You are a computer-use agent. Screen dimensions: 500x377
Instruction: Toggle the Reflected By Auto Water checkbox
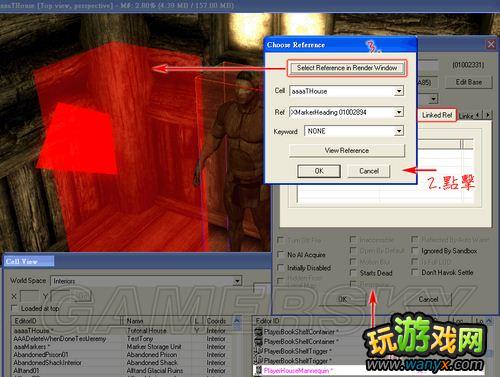point(415,239)
